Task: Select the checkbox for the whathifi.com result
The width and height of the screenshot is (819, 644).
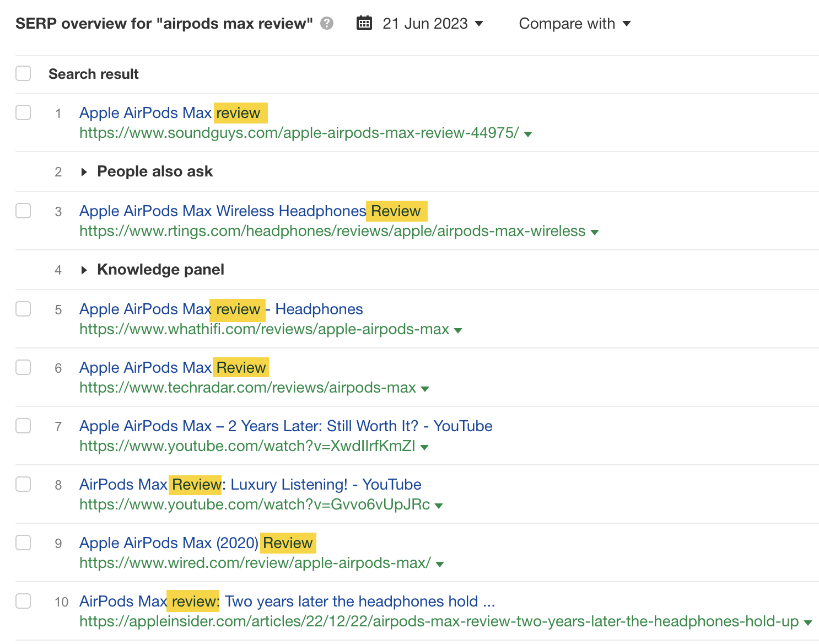Action: tap(23, 309)
